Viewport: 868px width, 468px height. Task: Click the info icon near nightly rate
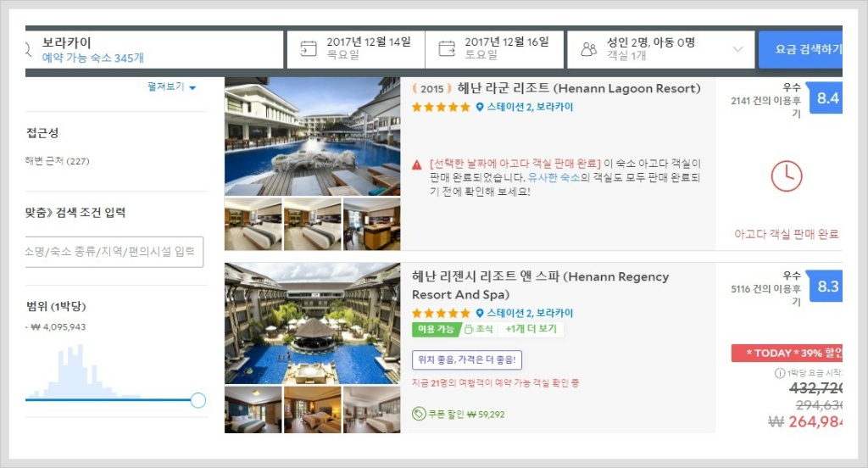coord(780,373)
